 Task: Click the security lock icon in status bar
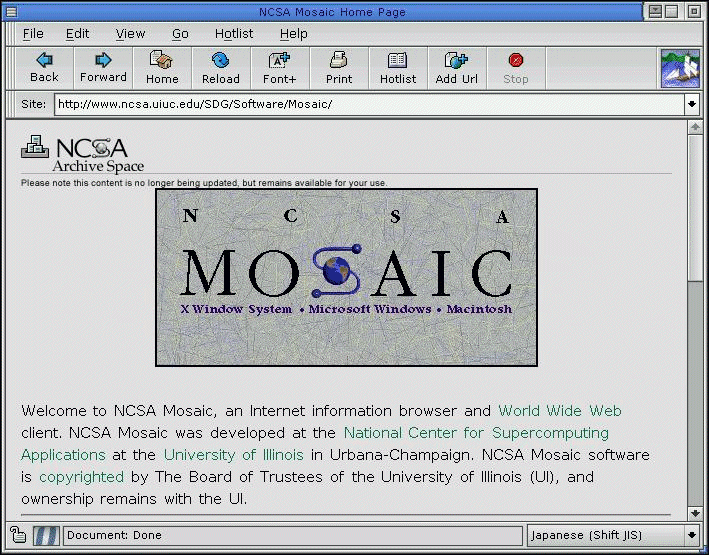pos(18,535)
